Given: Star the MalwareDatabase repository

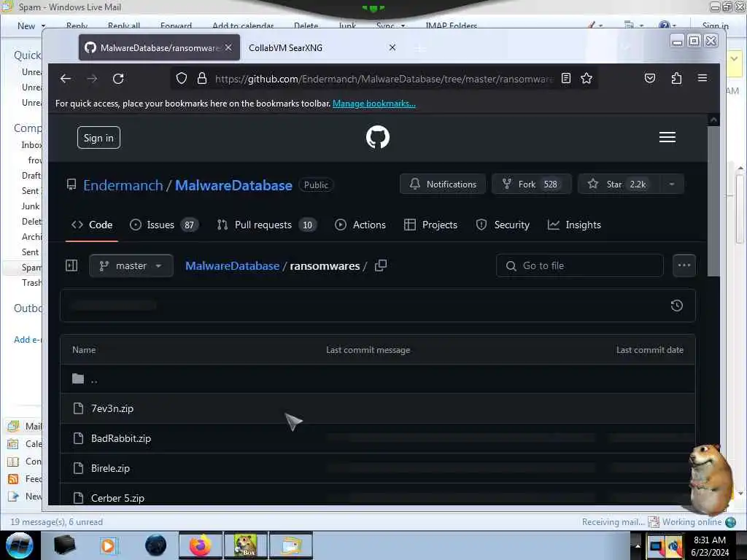Looking at the screenshot, I should 619,184.
